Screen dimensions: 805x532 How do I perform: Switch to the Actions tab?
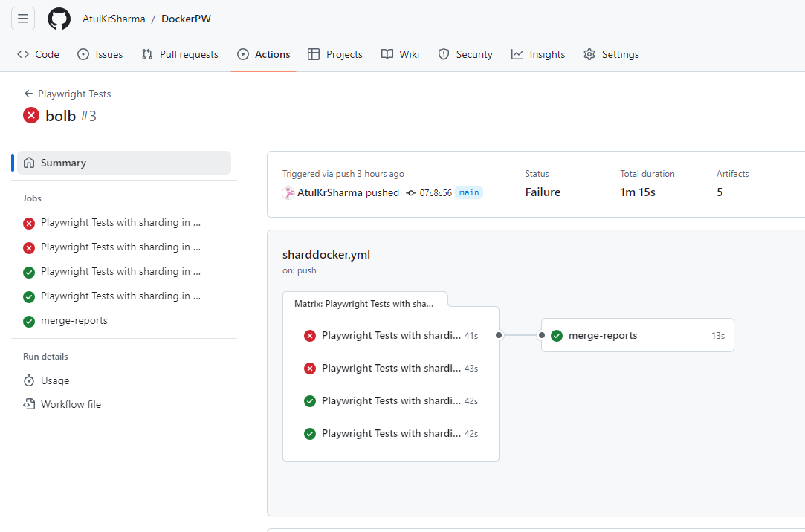pyautogui.click(x=263, y=53)
